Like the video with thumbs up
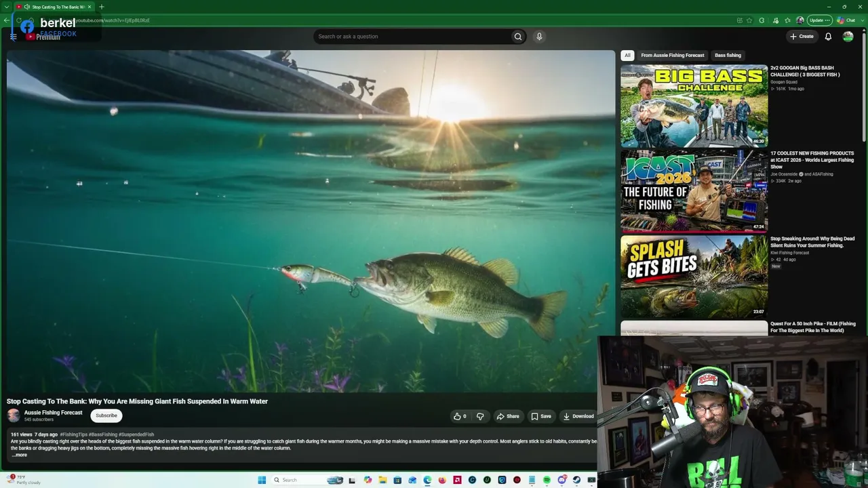 tap(460, 416)
